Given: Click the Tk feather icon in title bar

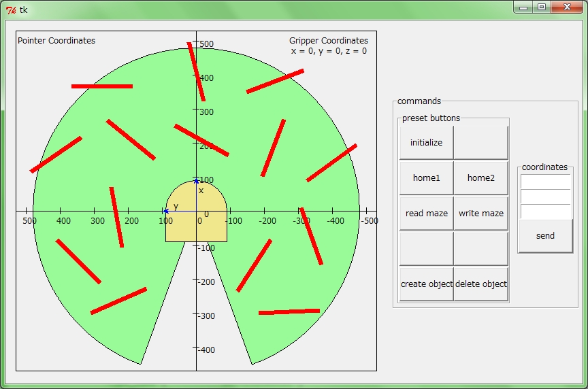Looking at the screenshot, I should point(10,10).
